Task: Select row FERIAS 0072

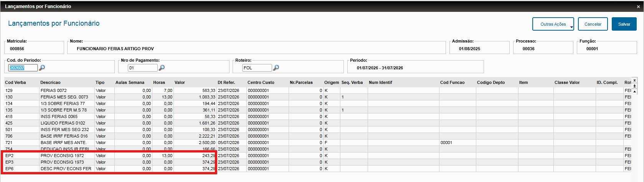Action: click(318, 90)
